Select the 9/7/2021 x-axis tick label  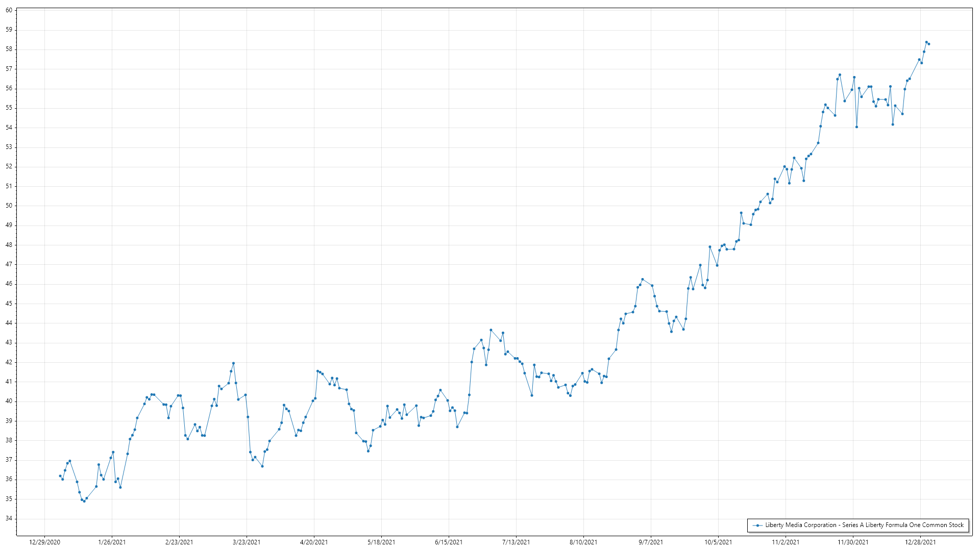[x=651, y=542]
